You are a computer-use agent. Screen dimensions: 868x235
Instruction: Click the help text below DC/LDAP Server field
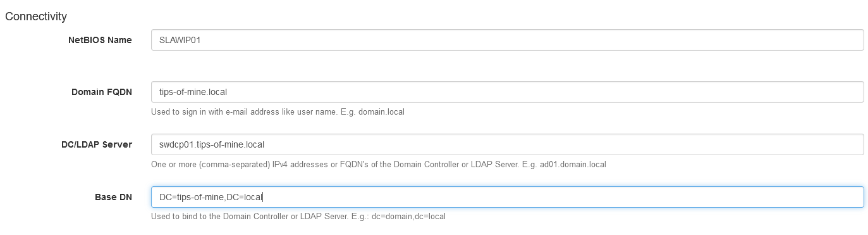click(x=379, y=165)
